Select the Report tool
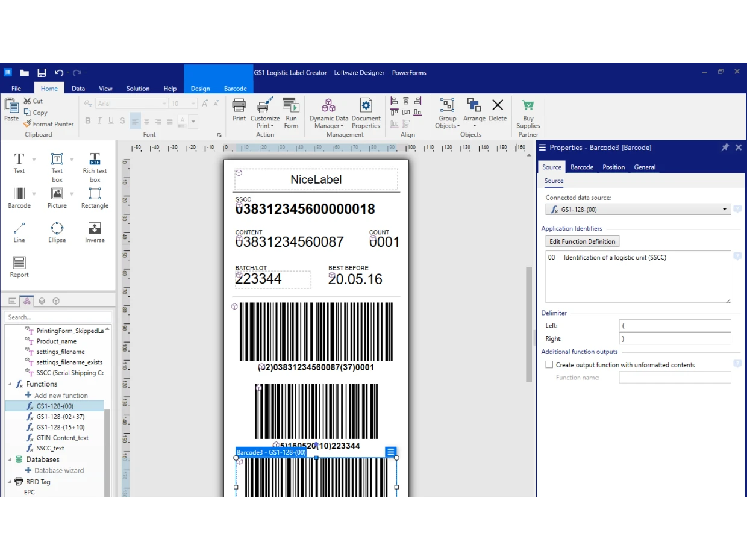The height and width of the screenshot is (560, 747). point(19,267)
